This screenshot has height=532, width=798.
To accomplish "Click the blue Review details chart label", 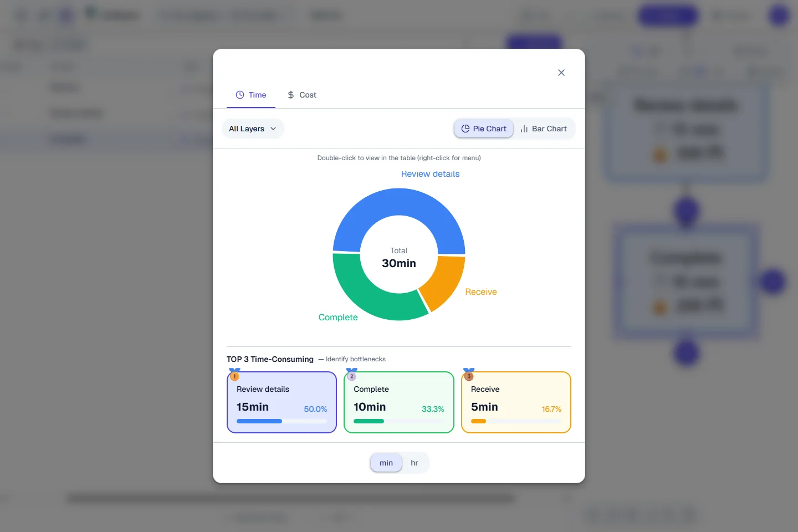I will pyautogui.click(x=431, y=174).
